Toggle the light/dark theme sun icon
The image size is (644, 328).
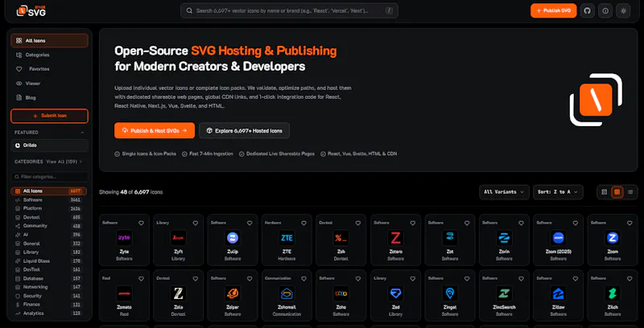coord(623,10)
